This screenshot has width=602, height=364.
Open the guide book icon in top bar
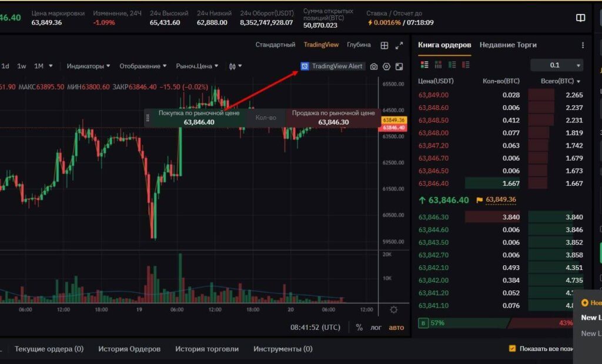(580, 18)
